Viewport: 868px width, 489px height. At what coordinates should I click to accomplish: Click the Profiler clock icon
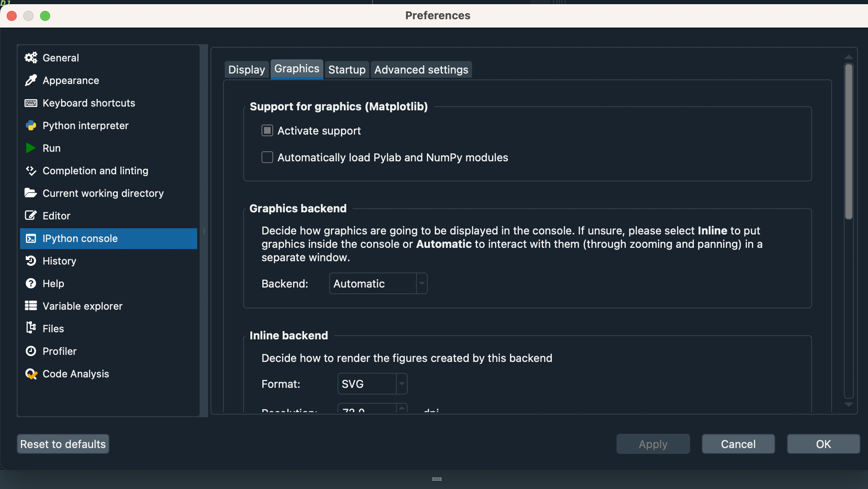coord(31,351)
